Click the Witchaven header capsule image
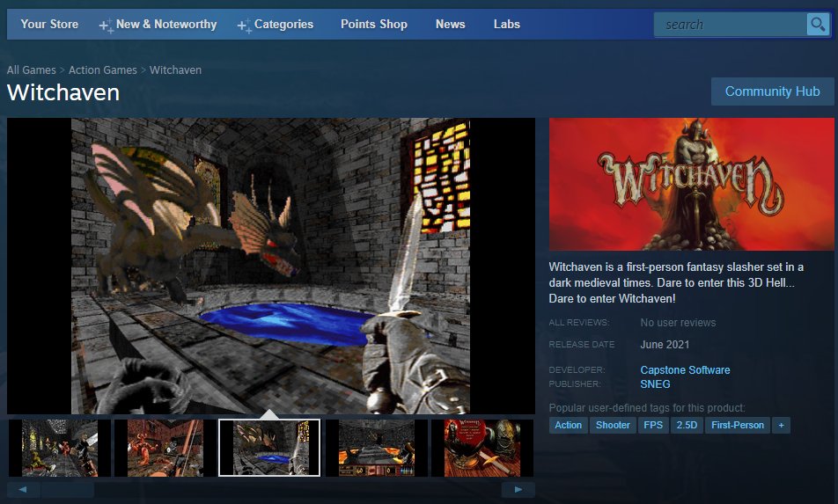The height and width of the screenshot is (504, 838). click(692, 184)
